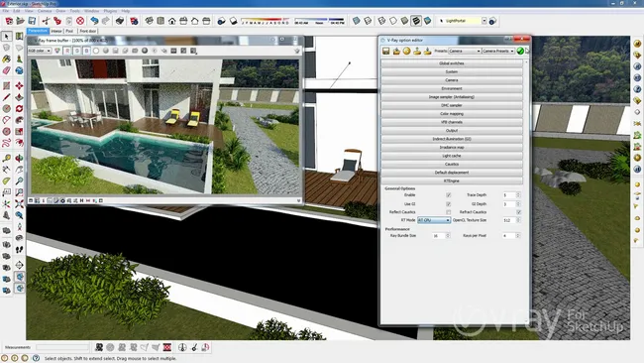Image resolution: width=644 pixels, height=363 pixels.
Task: Open the Irradiance map rollout
Action: (452, 147)
